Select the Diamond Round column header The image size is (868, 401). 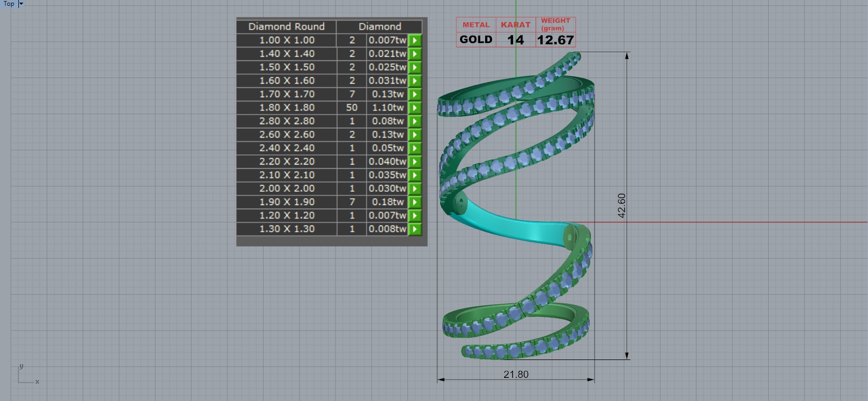tap(286, 26)
